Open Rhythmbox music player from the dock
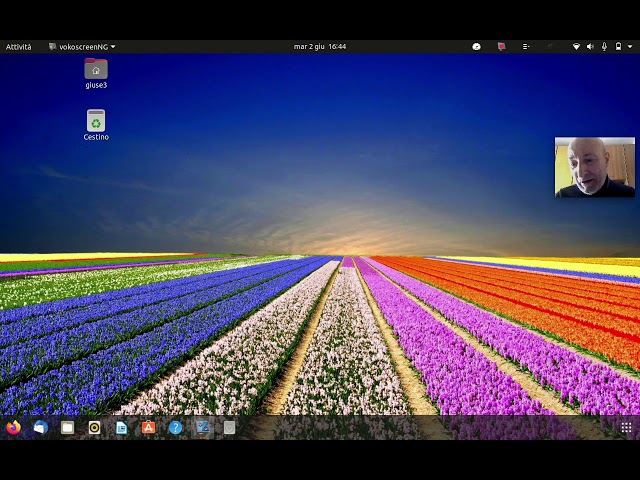This screenshot has width=640, height=480. 94,427
